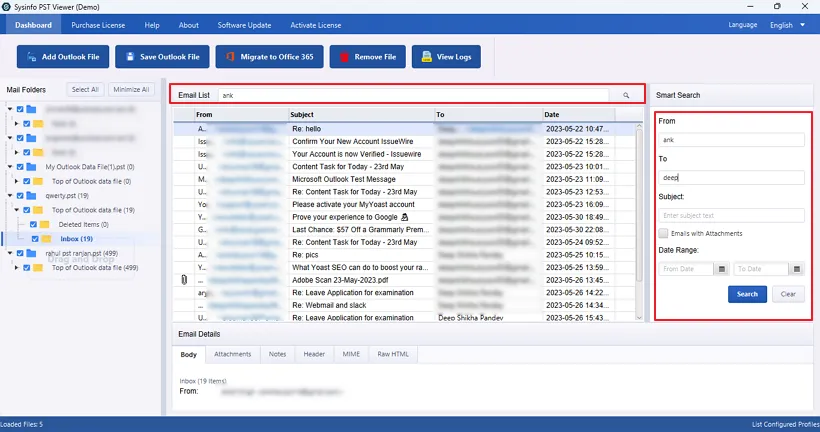This screenshot has height=432, width=820.
Task: Click the Smart Search To field
Action: click(x=731, y=177)
